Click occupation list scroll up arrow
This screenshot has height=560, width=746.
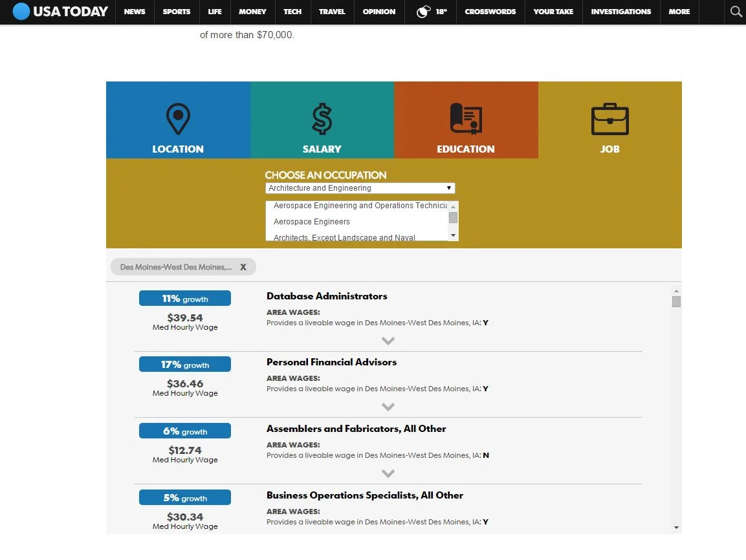(454, 206)
